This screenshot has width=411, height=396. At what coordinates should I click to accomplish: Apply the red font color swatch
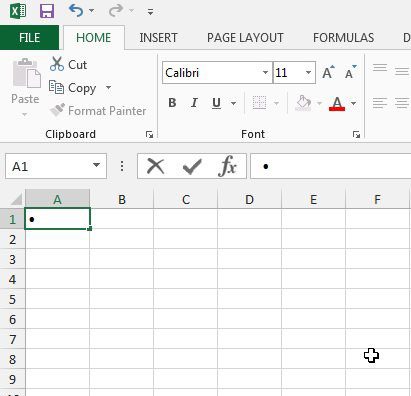point(337,104)
